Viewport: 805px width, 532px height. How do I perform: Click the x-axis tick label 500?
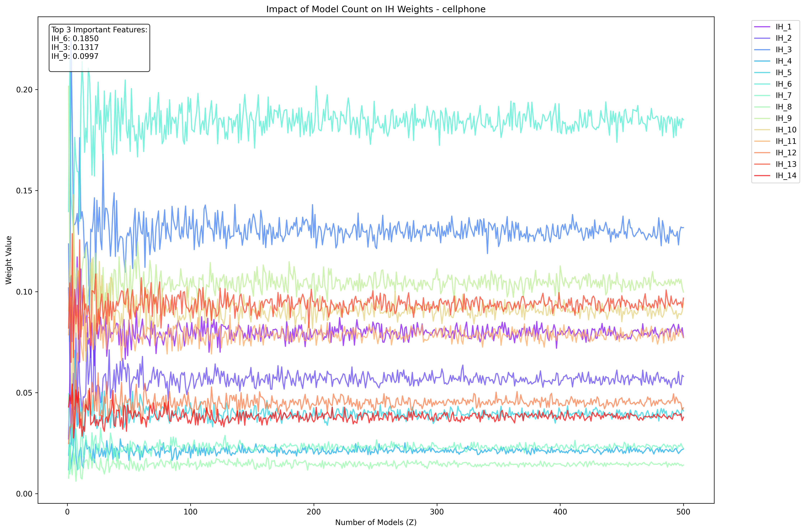coord(683,512)
